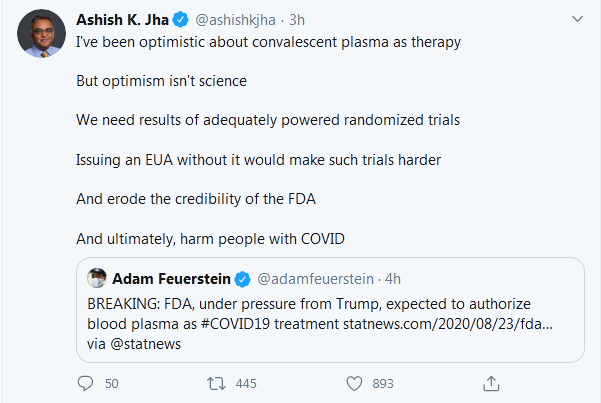The image size is (601, 403).
Task: Click the reply speech bubble icon
Action: coord(85,382)
